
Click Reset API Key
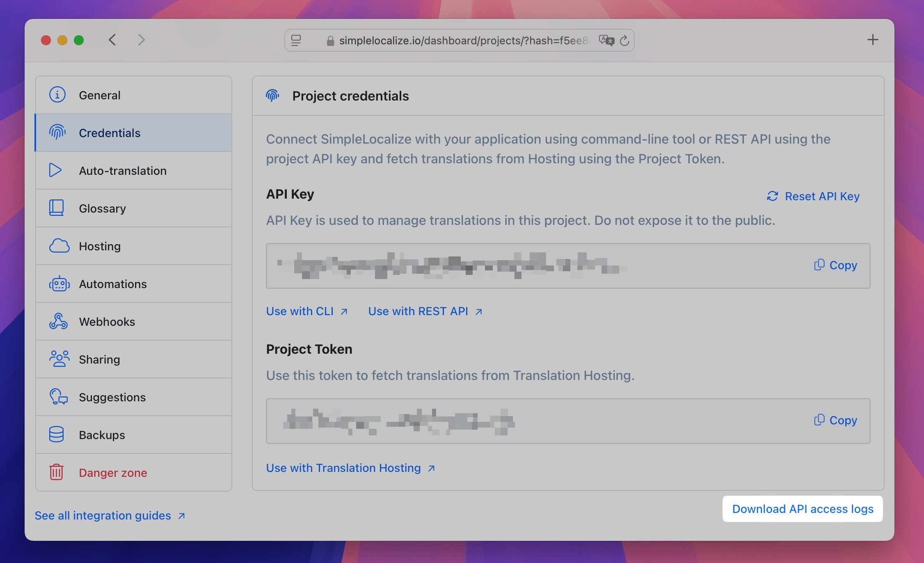[x=813, y=196]
